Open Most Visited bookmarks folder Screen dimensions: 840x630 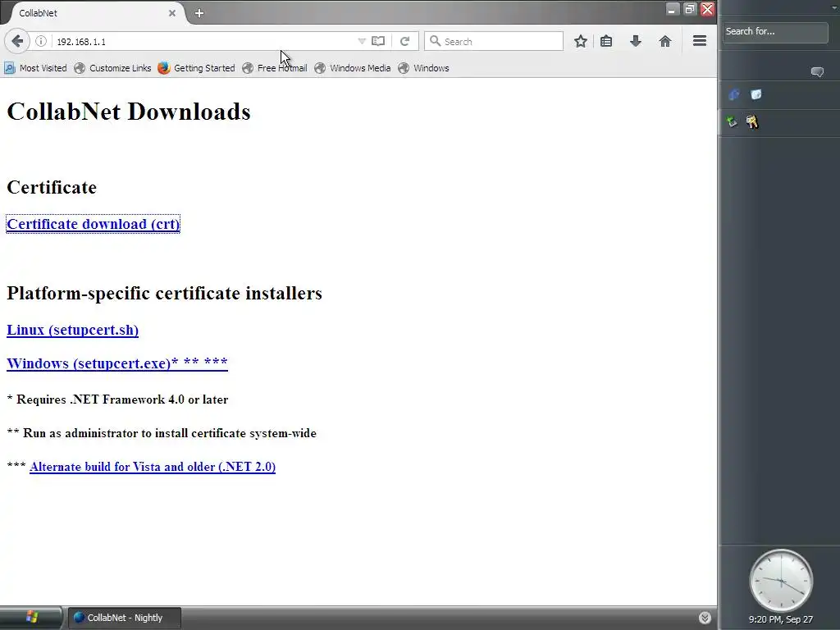(35, 68)
